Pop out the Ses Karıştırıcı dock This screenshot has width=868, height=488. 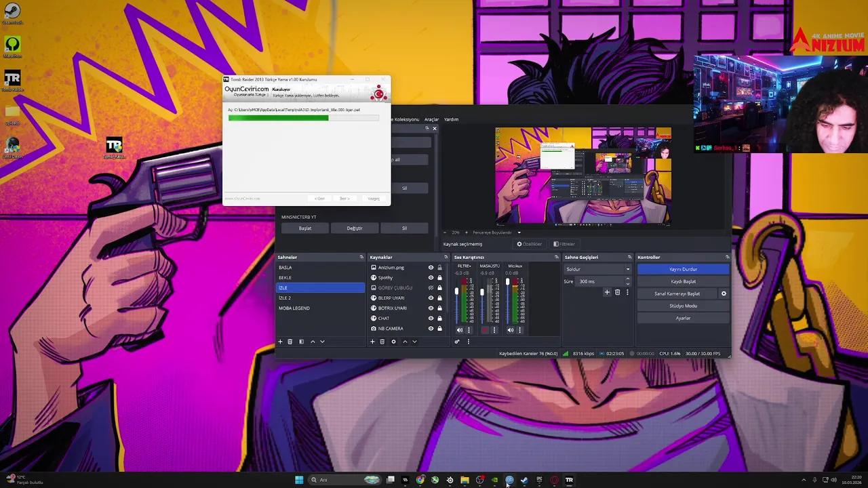[x=557, y=257]
